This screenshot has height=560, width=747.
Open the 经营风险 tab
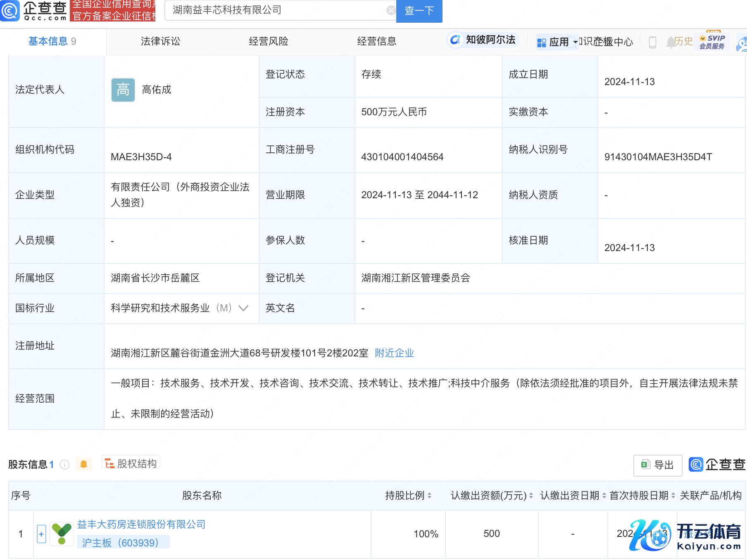(x=269, y=41)
